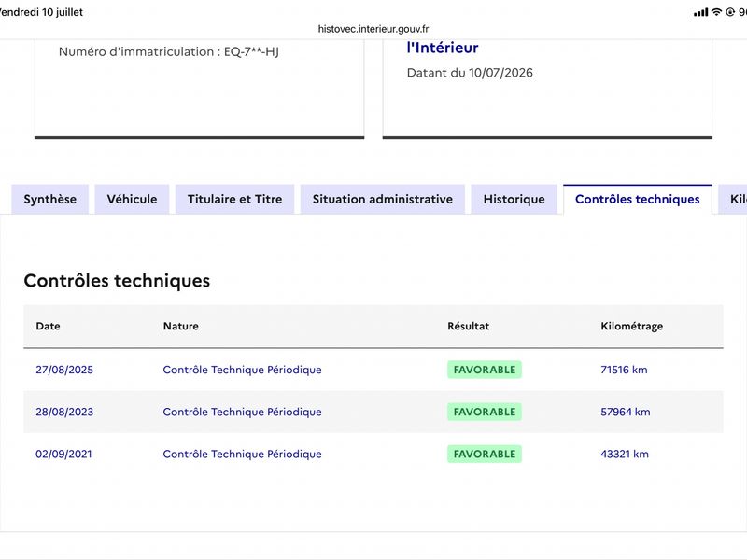Open the Situation administrative tab

(383, 199)
